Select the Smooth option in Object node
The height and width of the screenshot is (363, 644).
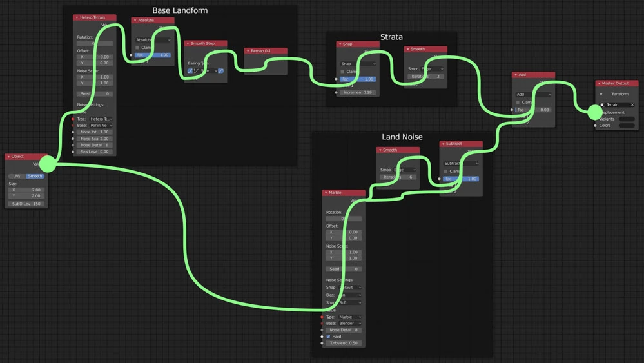[x=35, y=176]
